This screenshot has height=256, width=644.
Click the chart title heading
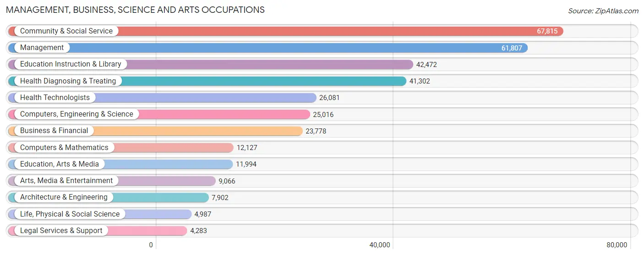(135, 10)
